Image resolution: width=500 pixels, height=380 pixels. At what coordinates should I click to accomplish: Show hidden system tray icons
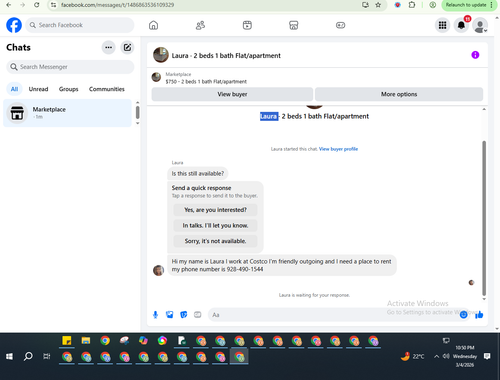click(436, 356)
